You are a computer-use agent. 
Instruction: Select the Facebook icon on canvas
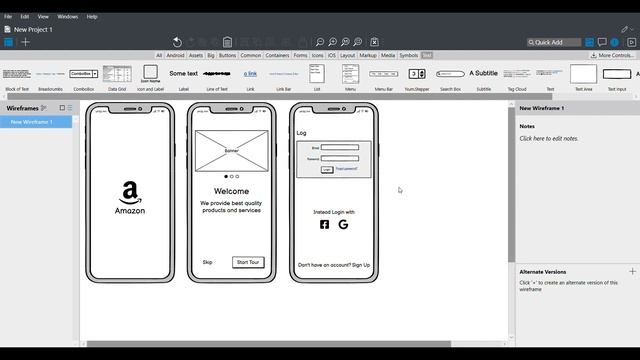(324, 224)
